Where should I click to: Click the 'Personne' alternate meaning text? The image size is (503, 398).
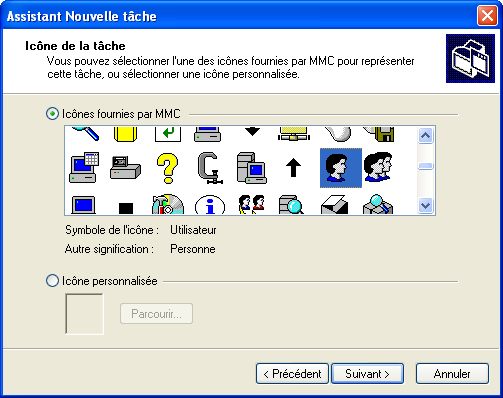[x=193, y=249]
